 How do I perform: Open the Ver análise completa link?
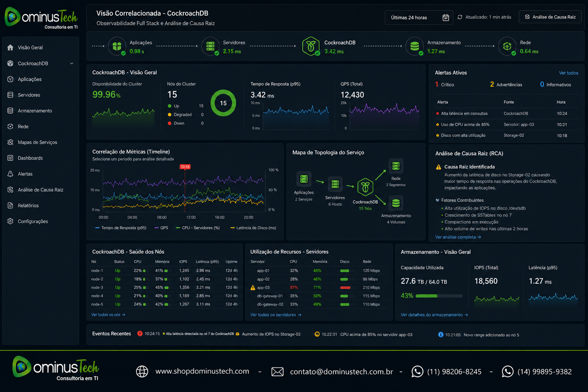pyautogui.click(x=458, y=237)
